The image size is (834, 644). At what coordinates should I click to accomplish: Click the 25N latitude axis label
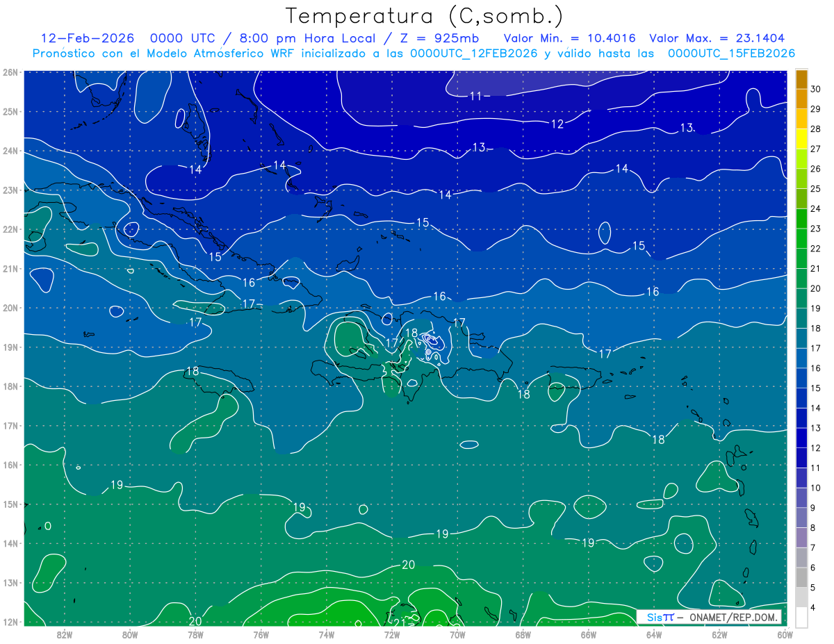pyautogui.click(x=10, y=111)
